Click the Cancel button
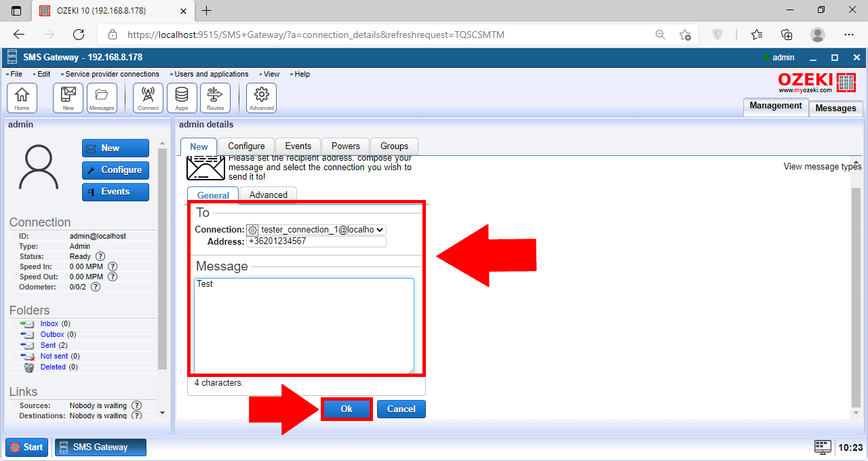Viewport: 868px width, 461px height. pos(401,409)
